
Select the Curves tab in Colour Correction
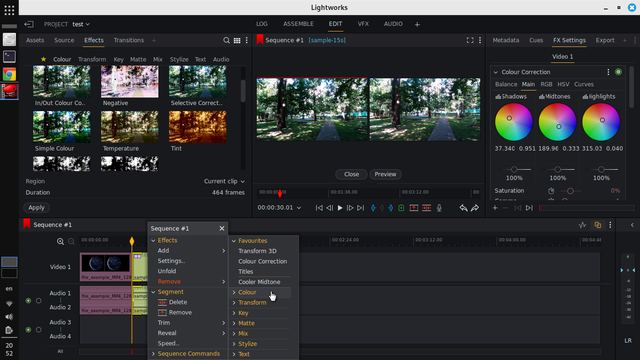tap(584, 84)
